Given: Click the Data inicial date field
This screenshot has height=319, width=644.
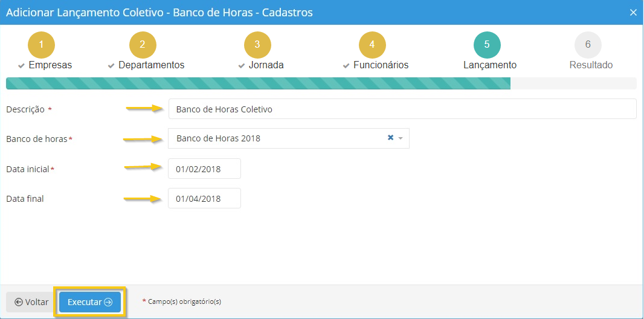Looking at the screenshot, I should (x=204, y=169).
